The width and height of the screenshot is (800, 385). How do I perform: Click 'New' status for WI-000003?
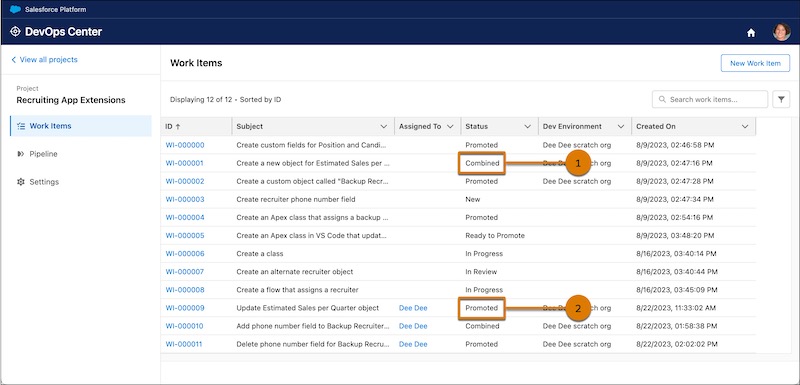coord(472,199)
